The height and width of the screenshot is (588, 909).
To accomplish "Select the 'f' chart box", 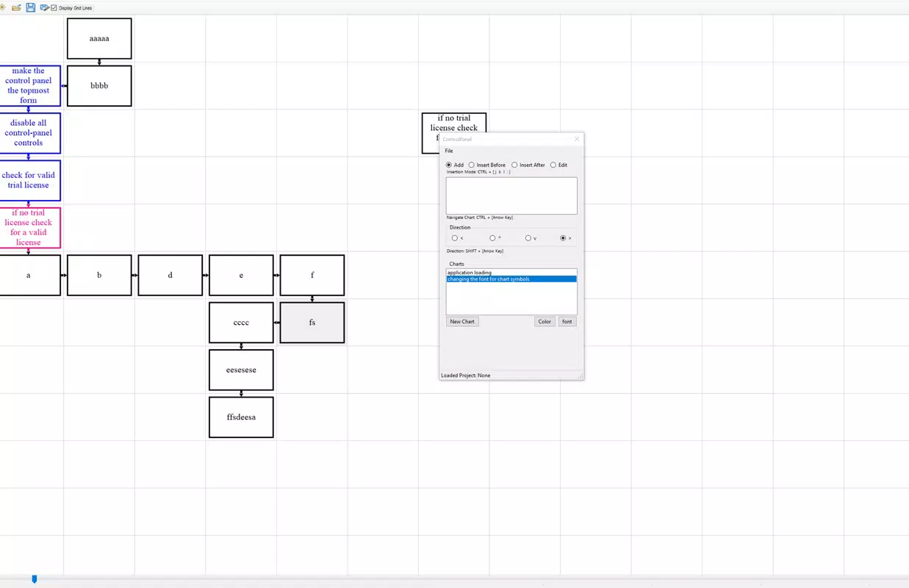I will coord(312,275).
